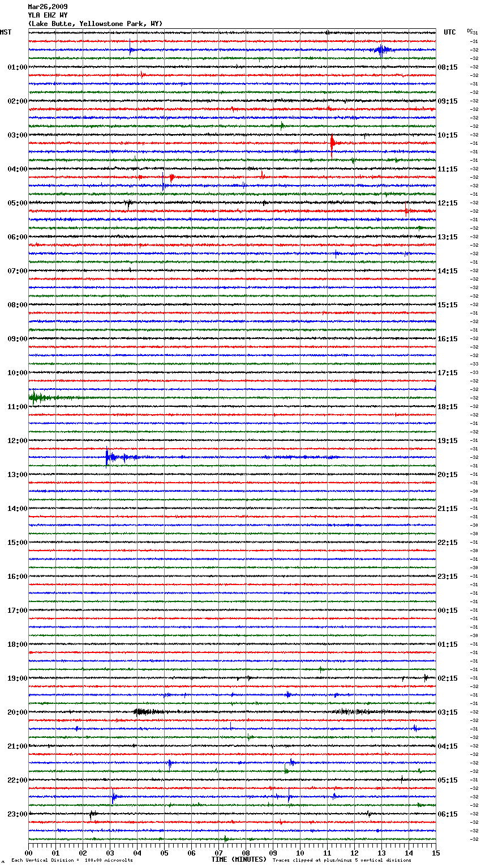Click the large blue event burst below 12:00 MST
This screenshot has width=481, height=868.
(x=122, y=457)
